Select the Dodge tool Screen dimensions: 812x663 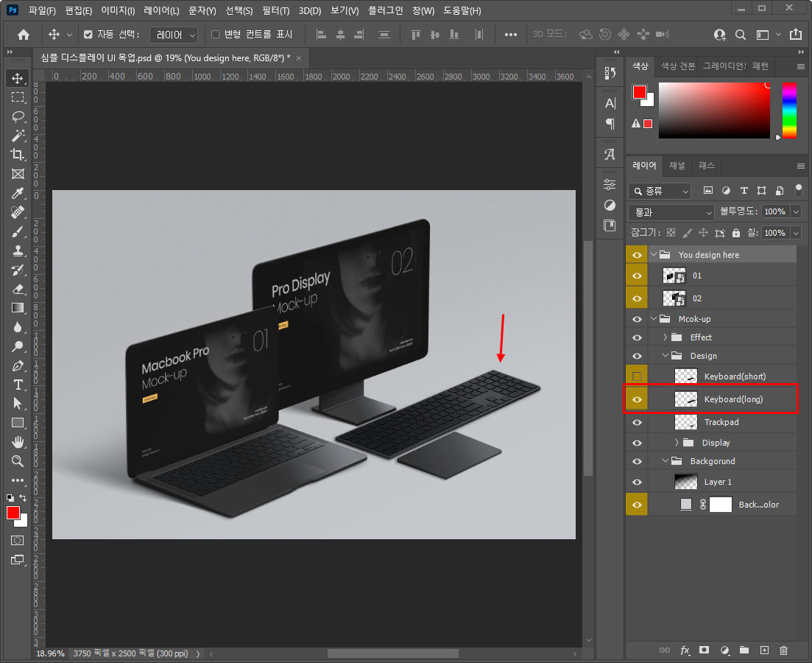point(18,346)
